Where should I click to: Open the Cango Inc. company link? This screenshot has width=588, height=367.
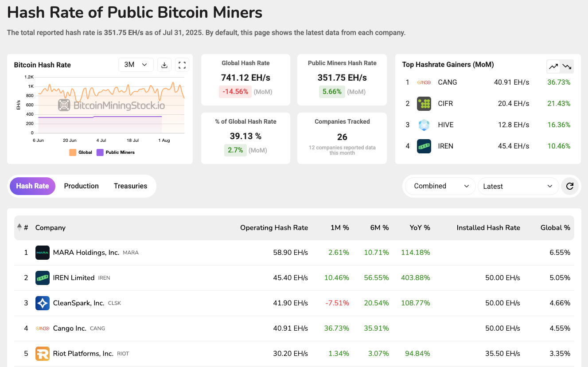tap(70, 328)
